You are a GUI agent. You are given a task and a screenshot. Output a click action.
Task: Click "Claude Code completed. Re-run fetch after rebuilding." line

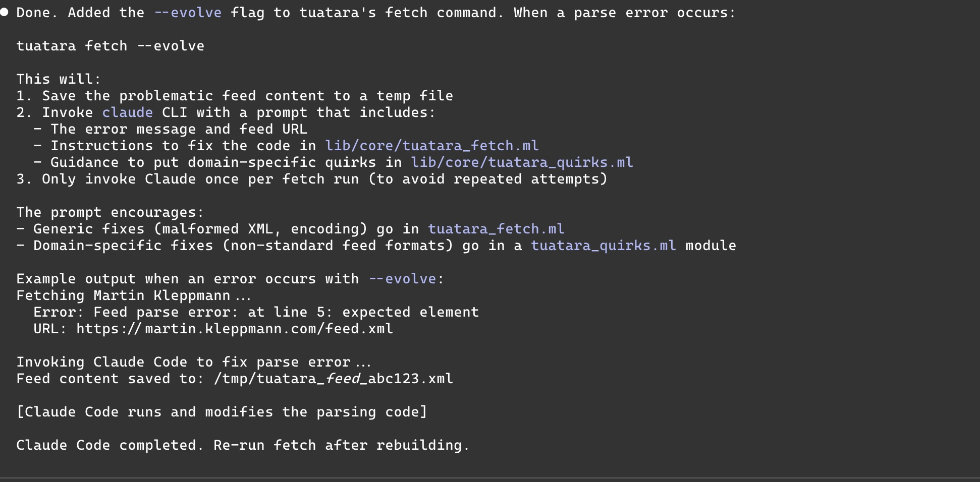[243, 445]
